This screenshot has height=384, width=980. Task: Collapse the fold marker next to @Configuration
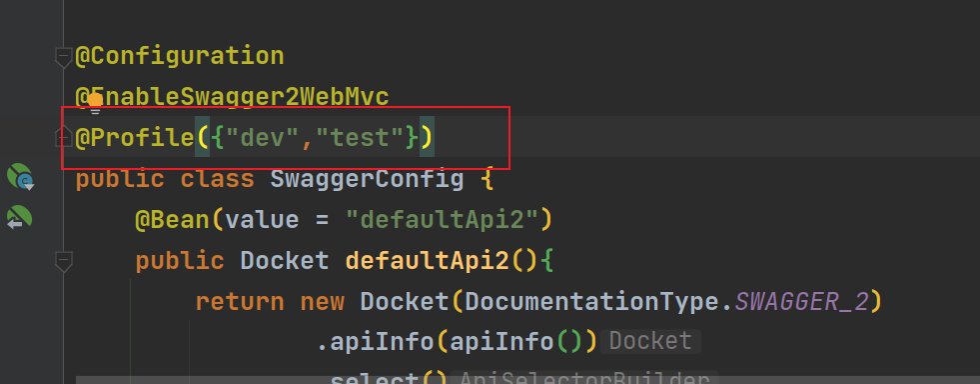tap(64, 58)
